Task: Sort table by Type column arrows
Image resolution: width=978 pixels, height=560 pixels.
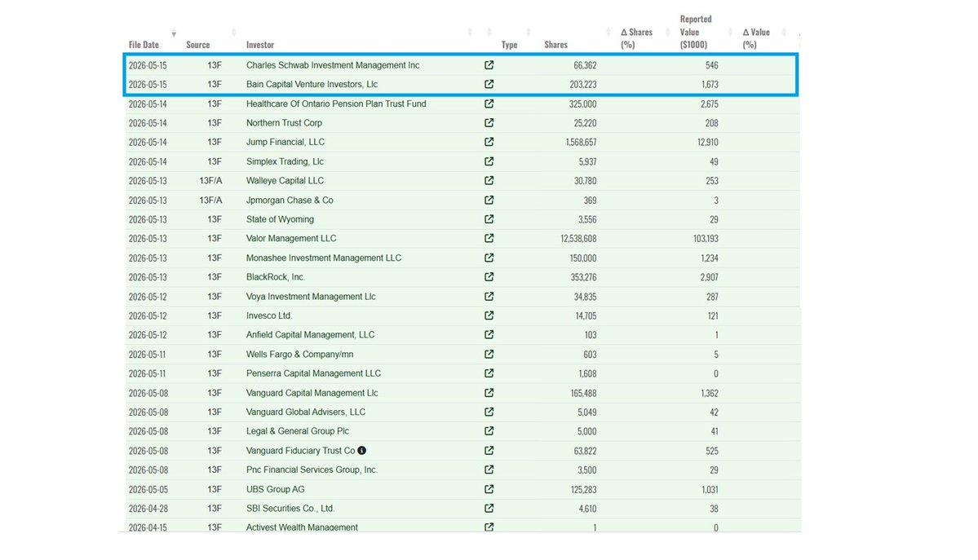Action: [x=529, y=32]
